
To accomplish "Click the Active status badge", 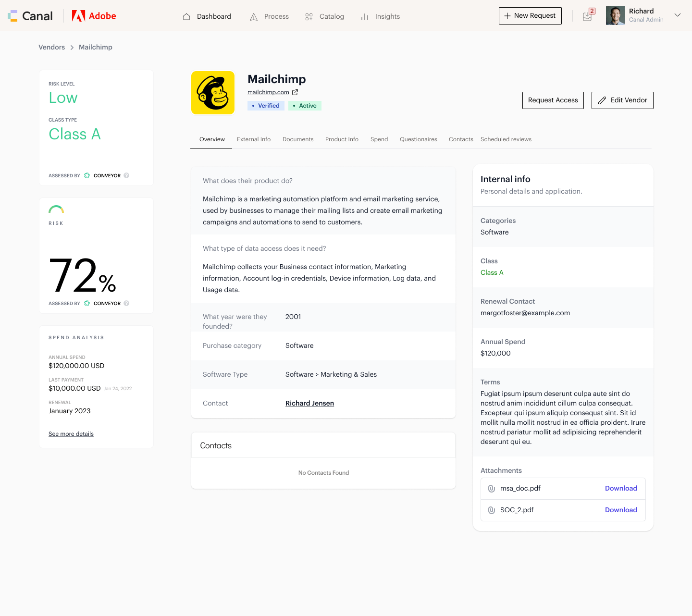I will (305, 106).
